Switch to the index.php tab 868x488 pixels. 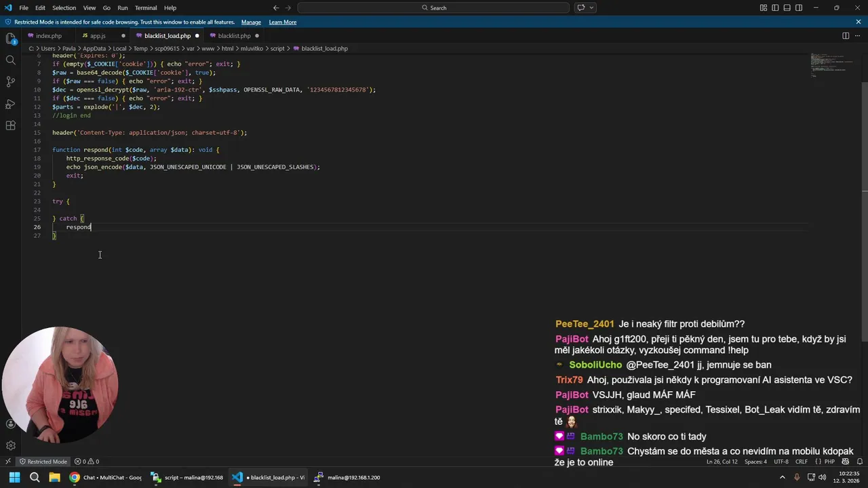(48, 36)
